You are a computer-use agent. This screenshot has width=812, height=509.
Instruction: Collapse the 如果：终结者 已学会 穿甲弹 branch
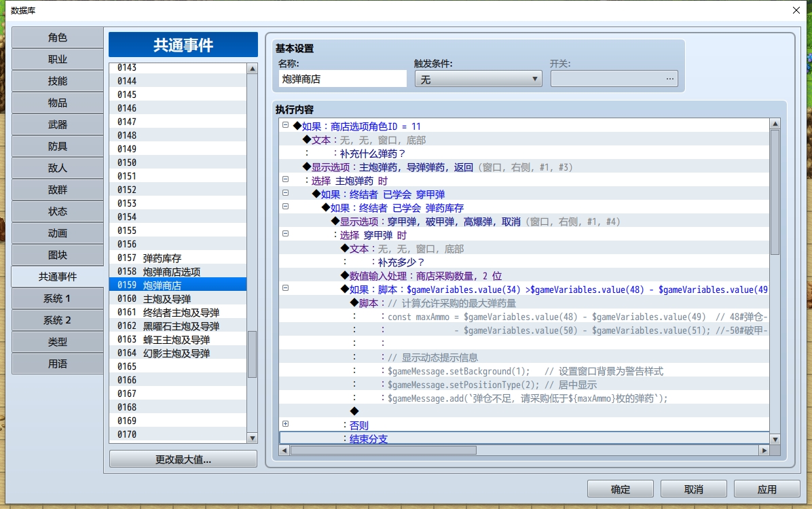(x=285, y=193)
